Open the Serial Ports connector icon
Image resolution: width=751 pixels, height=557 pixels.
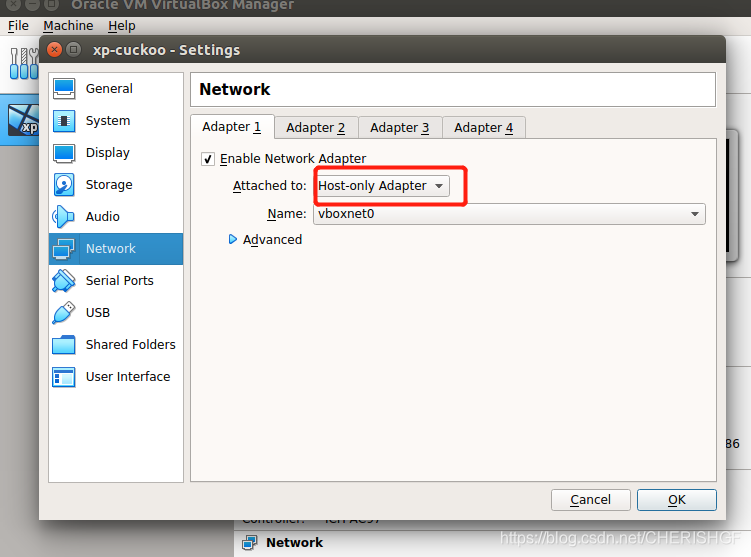pyautogui.click(x=64, y=281)
